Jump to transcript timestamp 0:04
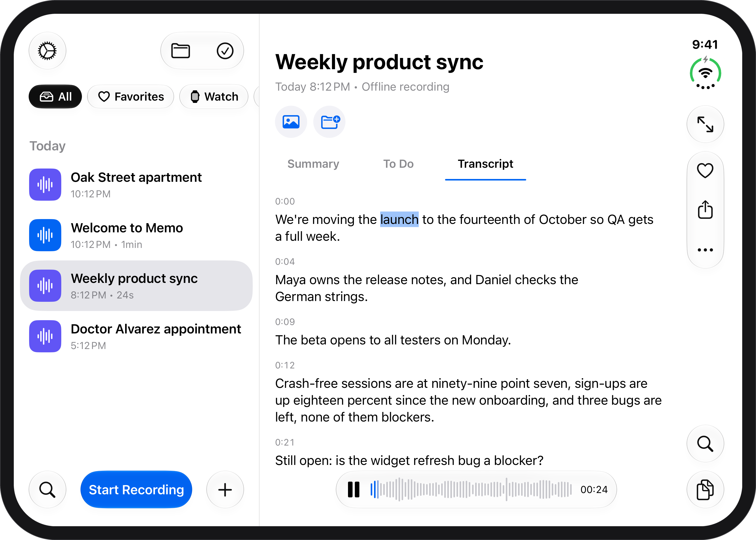 285,262
